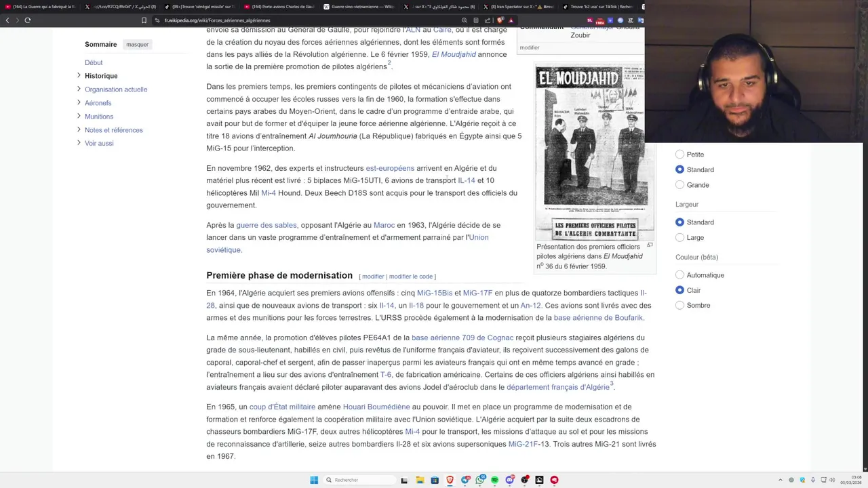868x488 pixels.
Task: Click Brave browser icon in taskbar
Action: point(450,480)
